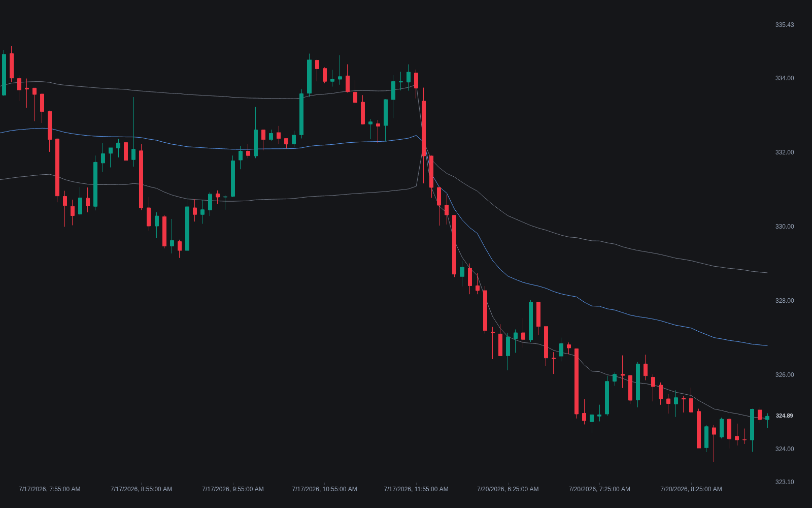Image resolution: width=812 pixels, height=508 pixels.
Task: Click the 324.00 price axis label
Action: pos(785,449)
